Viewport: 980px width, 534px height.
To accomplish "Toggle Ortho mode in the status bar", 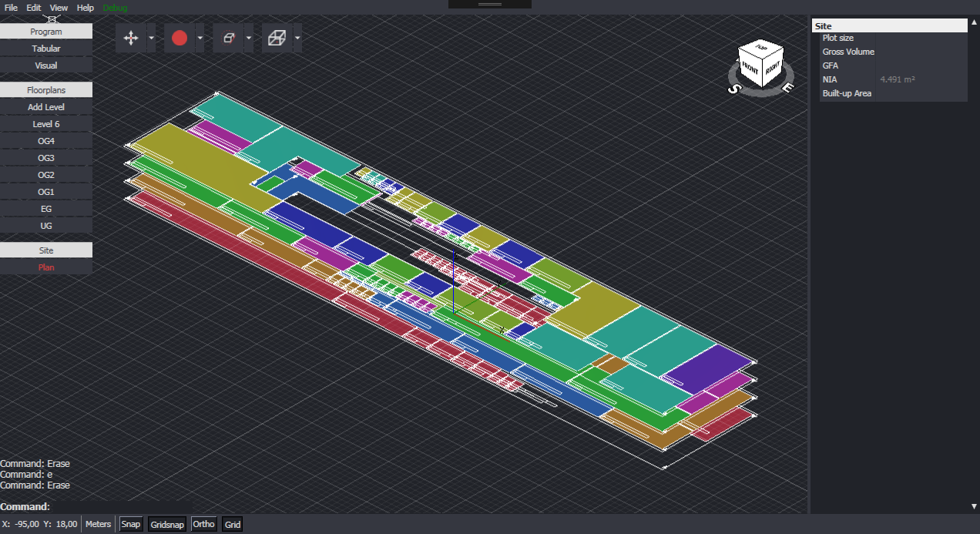I will click(x=204, y=524).
